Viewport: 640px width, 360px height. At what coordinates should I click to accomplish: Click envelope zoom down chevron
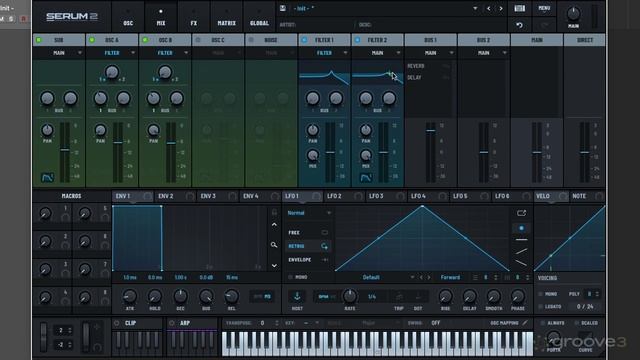pyautogui.click(x=274, y=266)
